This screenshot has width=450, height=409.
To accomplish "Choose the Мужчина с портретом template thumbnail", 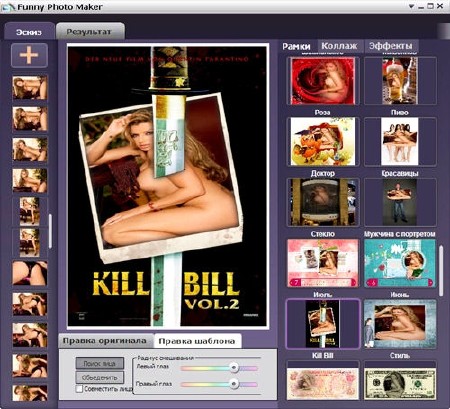I will 400,202.
